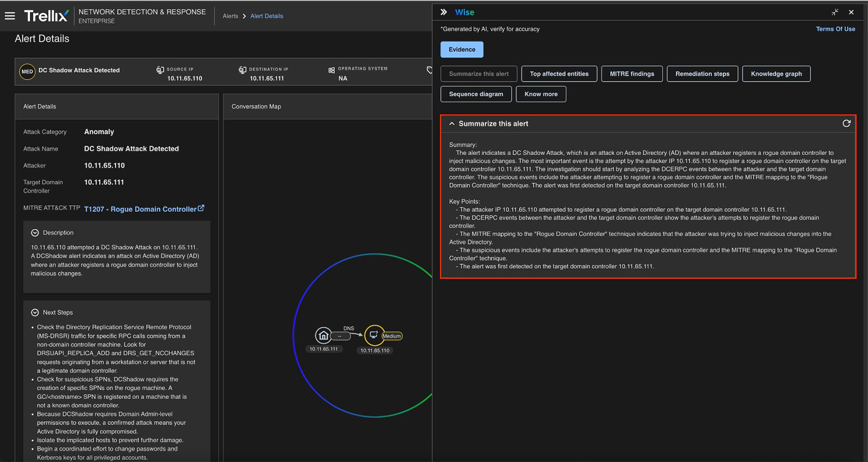The height and width of the screenshot is (462, 868).
Task: Collapse the Wise panel with double-chevron icon
Action: pos(444,12)
